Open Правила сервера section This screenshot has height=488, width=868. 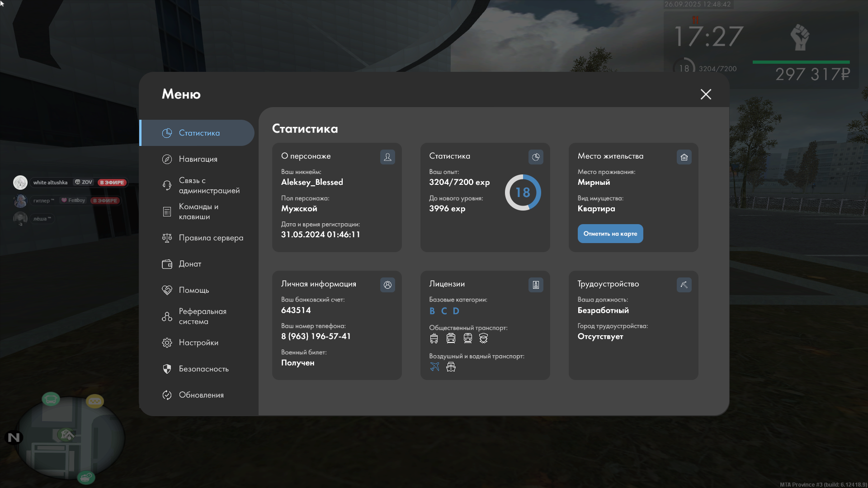(210, 238)
